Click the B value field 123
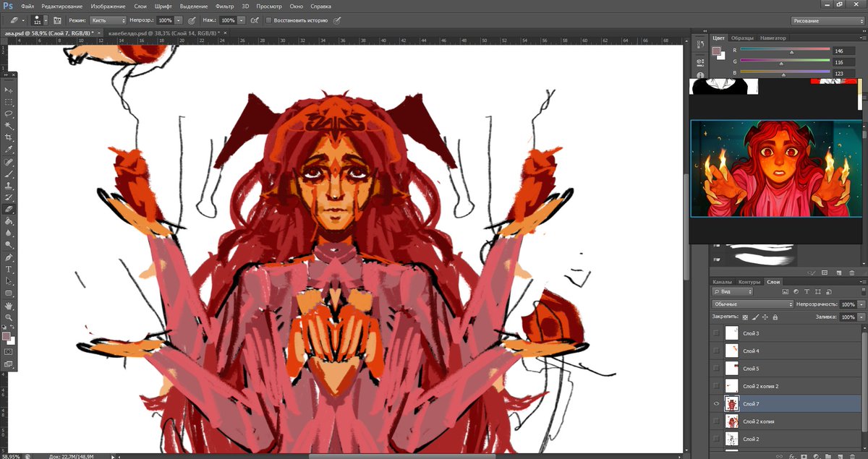 point(842,73)
